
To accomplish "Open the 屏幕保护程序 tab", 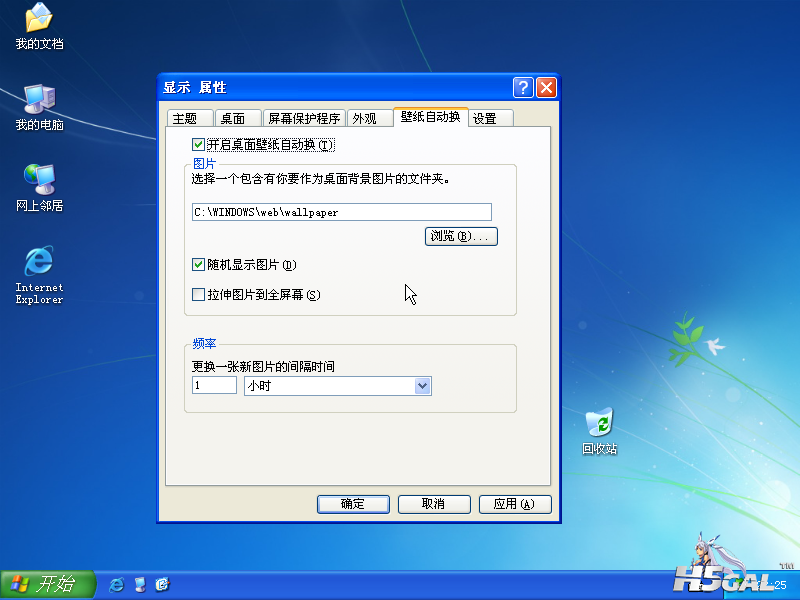I will click(304, 118).
